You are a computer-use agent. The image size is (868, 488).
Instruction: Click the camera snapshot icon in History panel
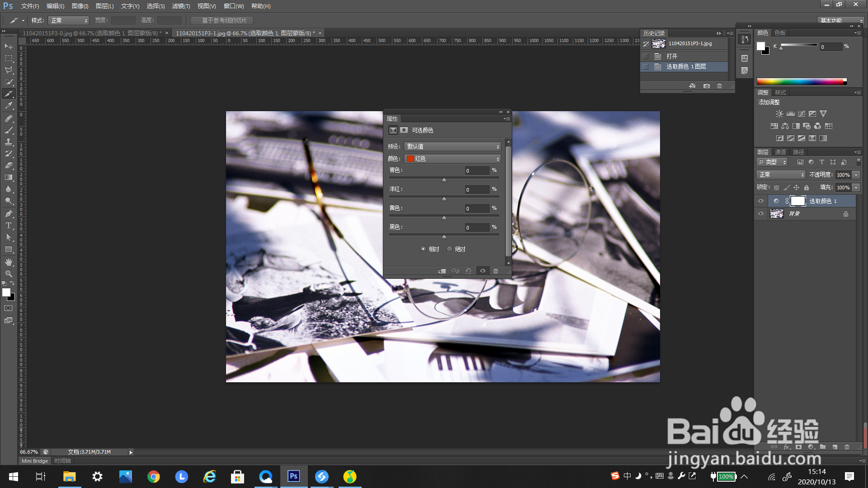coord(707,86)
